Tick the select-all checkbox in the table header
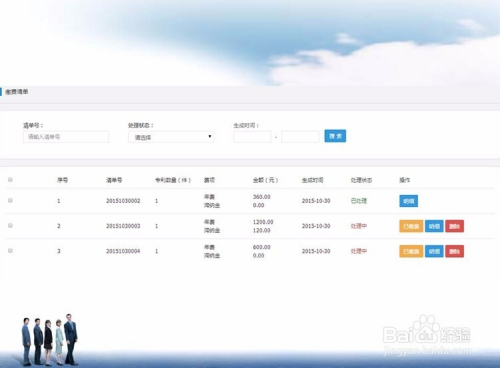 [10, 180]
